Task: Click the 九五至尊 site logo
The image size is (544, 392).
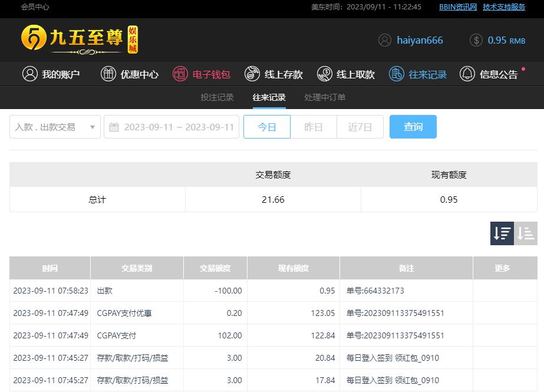Action: pos(80,40)
